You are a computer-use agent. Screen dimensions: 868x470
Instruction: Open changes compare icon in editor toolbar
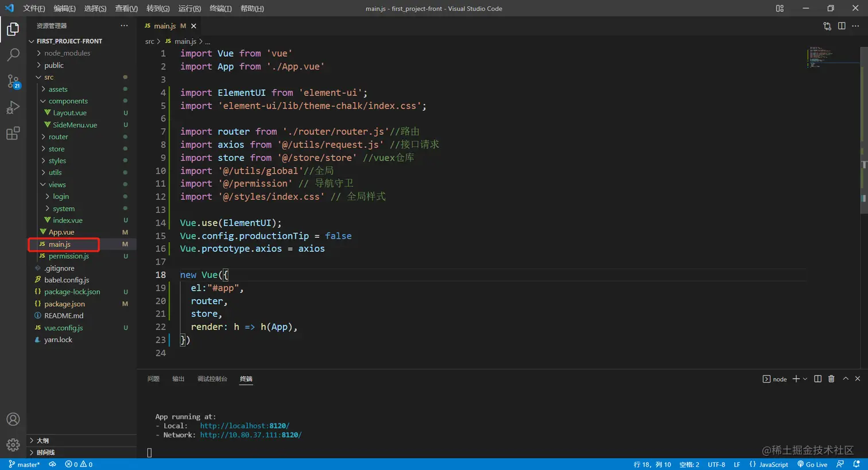pyautogui.click(x=827, y=26)
